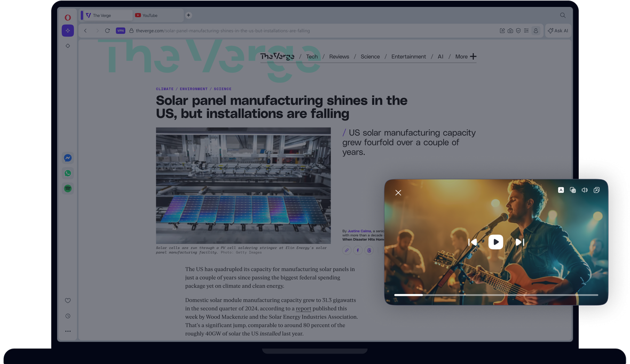Expand the More menu on The Verge

(466, 57)
